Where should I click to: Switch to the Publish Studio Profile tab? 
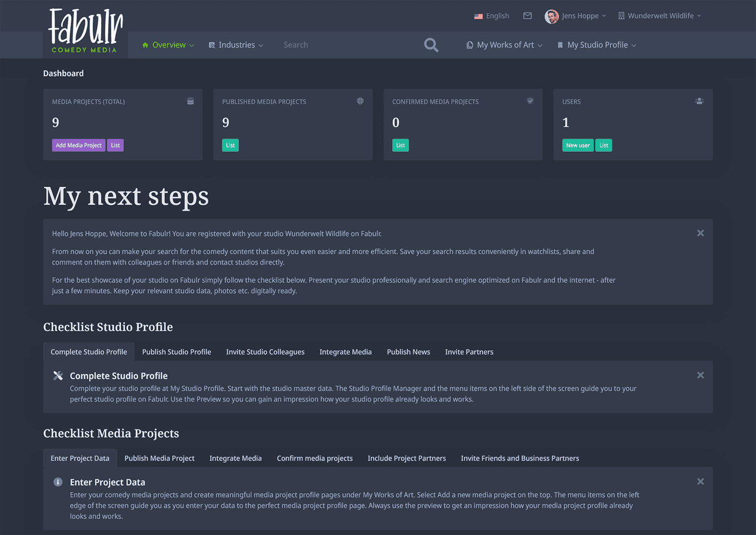(x=176, y=352)
